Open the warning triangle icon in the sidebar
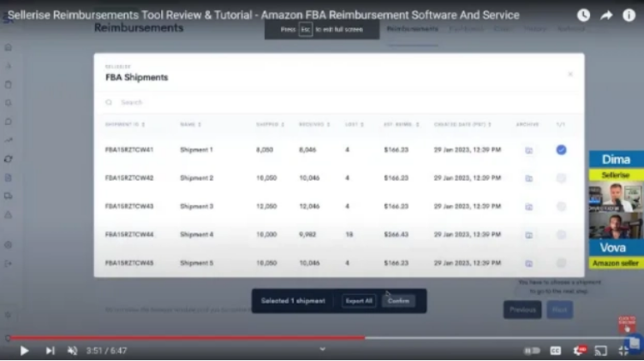Image resolution: width=644 pixels, height=361 pixels. click(9, 215)
